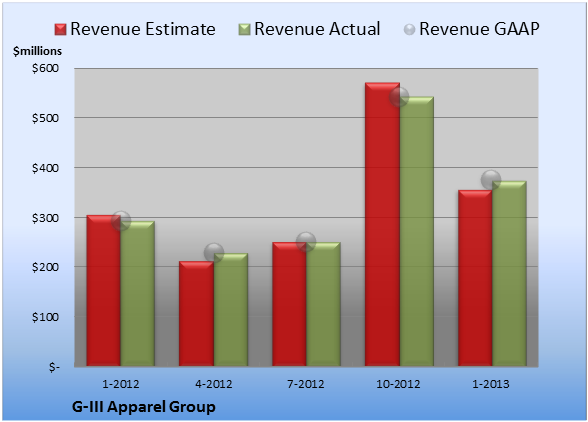Click the GAAP sphere marker for 10-2012
Screen dimensions: 588x422
pos(399,97)
